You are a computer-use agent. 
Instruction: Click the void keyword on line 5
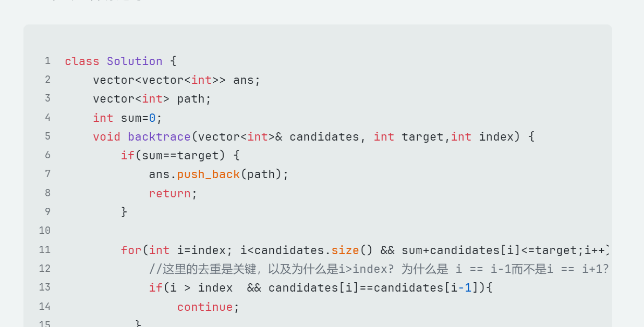tap(107, 137)
